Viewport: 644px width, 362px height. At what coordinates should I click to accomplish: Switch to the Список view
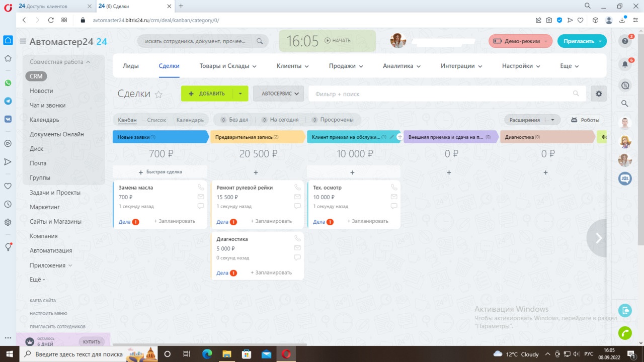tap(156, 120)
